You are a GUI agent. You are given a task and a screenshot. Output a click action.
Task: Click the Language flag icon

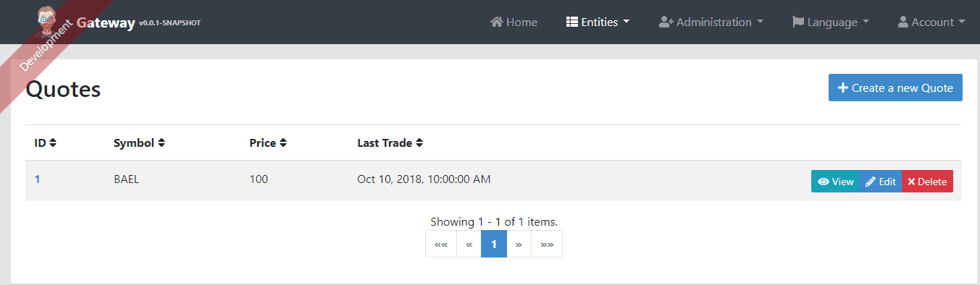coord(798,22)
